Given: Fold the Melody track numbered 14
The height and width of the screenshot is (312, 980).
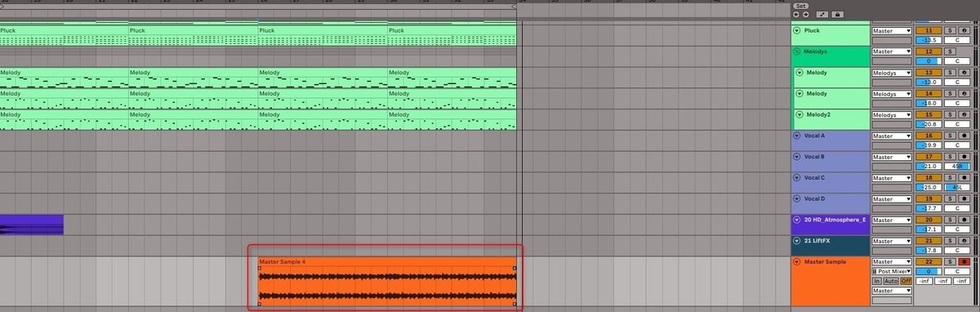Looking at the screenshot, I should [800, 93].
